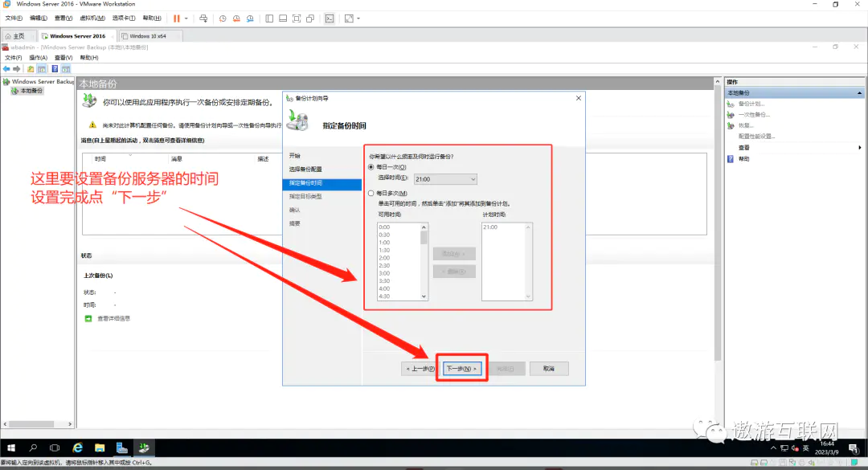Screen dimensions: 868x470
Task: Expand the 查看 submenu arrow in actions pane
Action: point(860,148)
